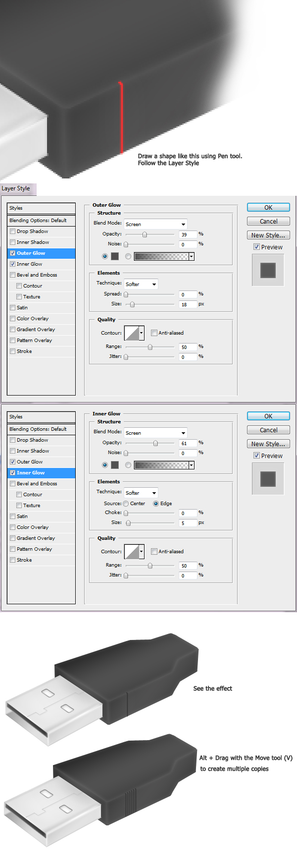Adjust the Size slider in Outer Glow Elements
This screenshot has width=297, height=868.
tap(132, 304)
